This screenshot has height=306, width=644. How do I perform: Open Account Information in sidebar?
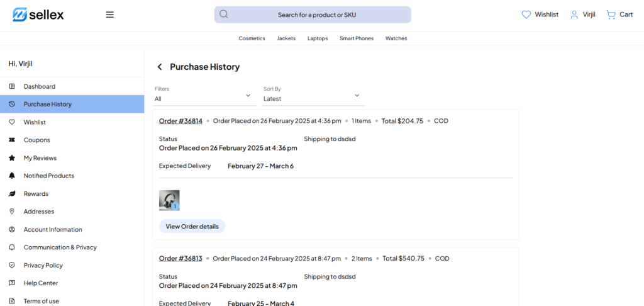[x=53, y=230]
